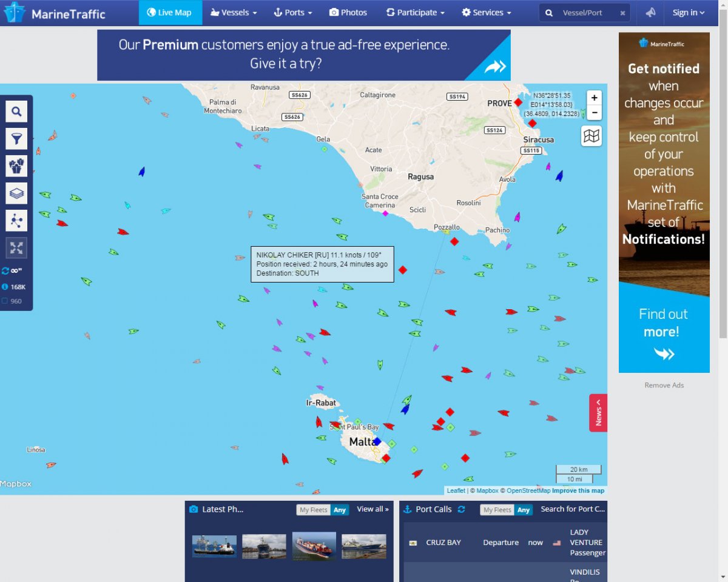Set Port Calls filter to Any
The width and height of the screenshot is (728, 582).
524,510
